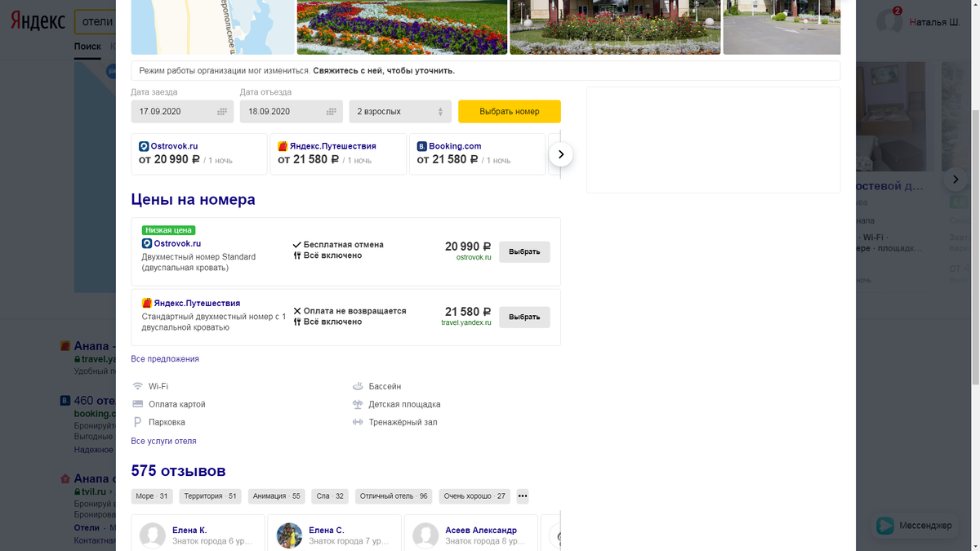The image size is (980, 551).
Task: Click Бесплатная отмена checkmark text
Action: tap(338, 245)
